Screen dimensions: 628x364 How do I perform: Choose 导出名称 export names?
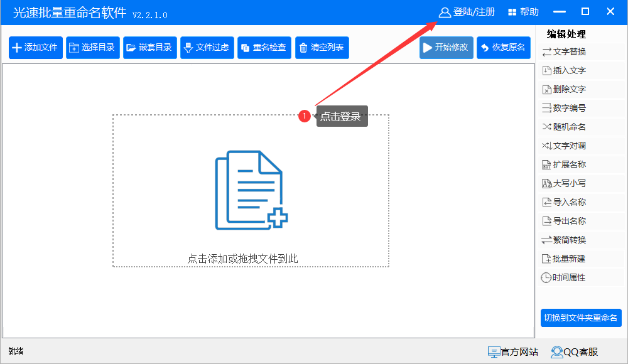582,221
